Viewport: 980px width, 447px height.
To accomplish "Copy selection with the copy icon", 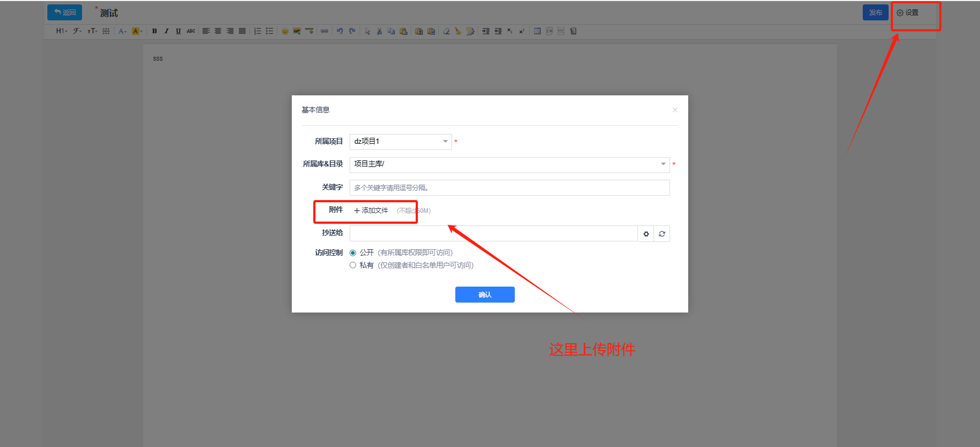I will (x=391, y=31).
